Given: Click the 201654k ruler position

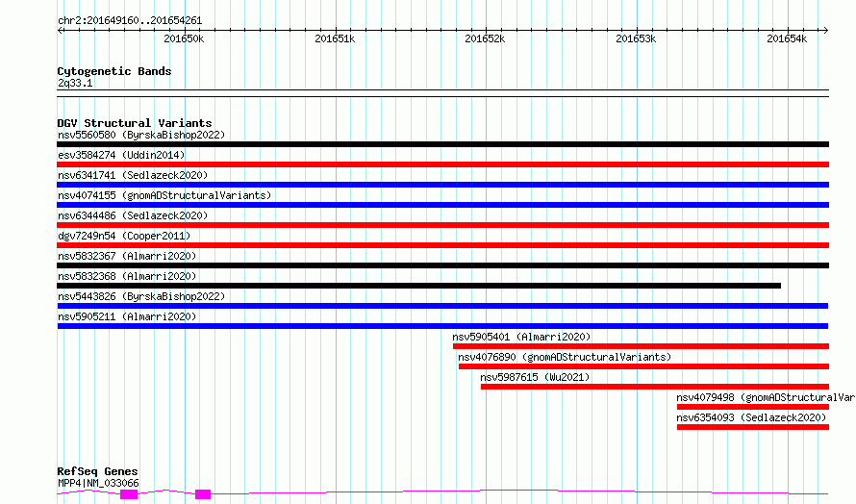Looking at the screenshot, I should (787, 38).
